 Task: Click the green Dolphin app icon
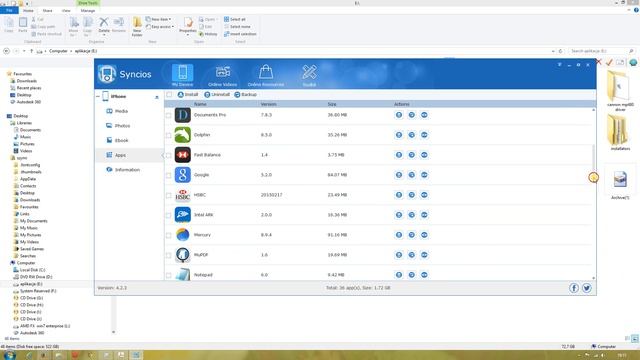pos(182,135)
